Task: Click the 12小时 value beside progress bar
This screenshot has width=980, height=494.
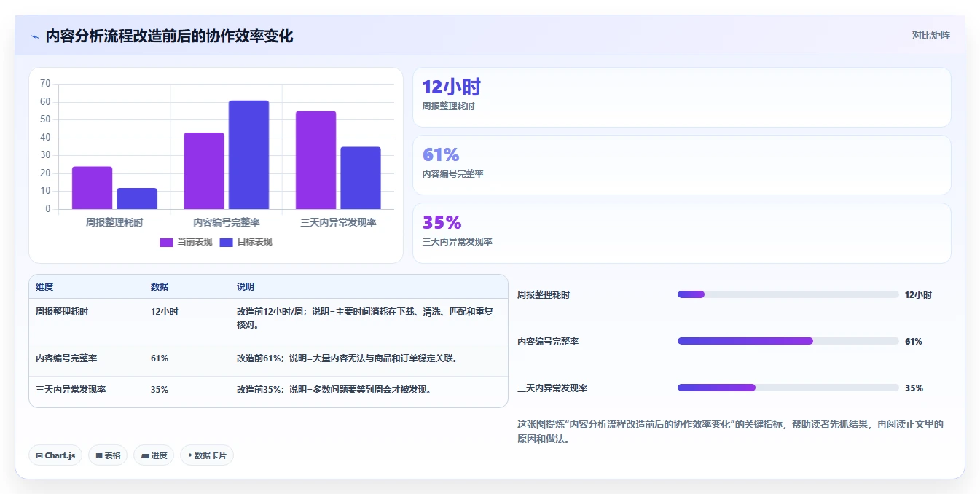Action: point(918,295)
